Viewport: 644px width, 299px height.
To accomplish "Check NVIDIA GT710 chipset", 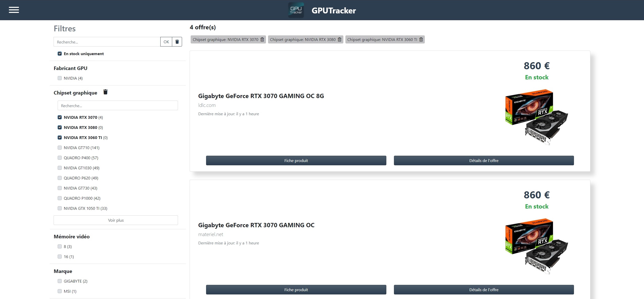I will [x=60, y=148].
